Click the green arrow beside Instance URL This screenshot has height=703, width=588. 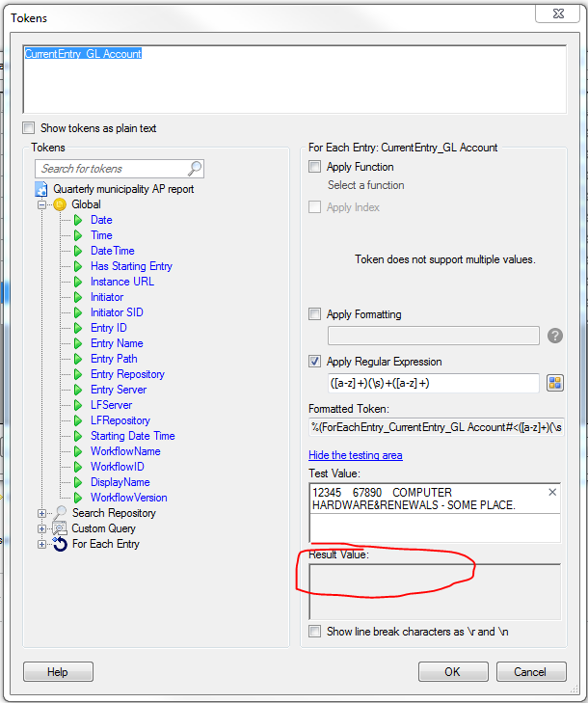(78, 282)
